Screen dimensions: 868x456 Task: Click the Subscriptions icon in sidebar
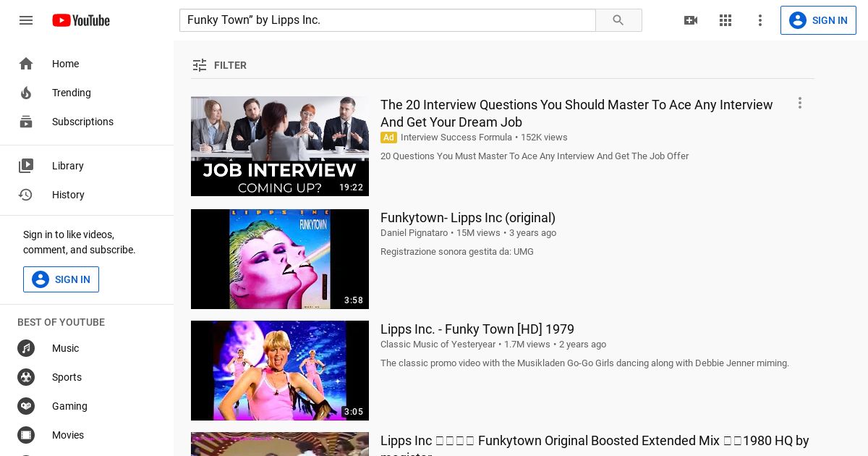point(26,122)
